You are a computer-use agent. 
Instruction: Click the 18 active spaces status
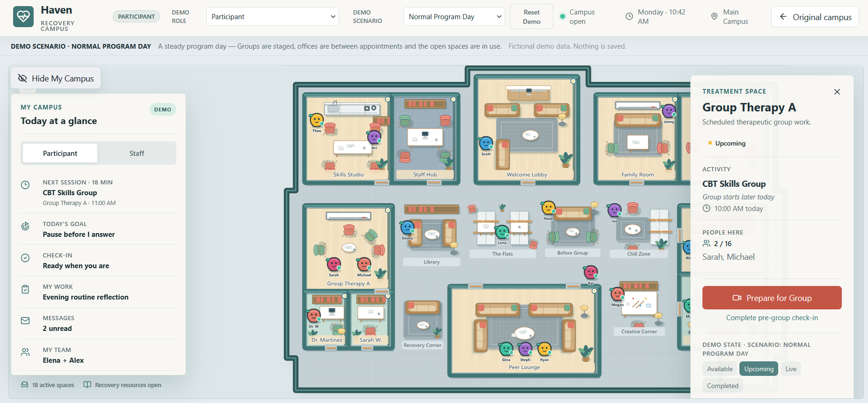coord(48,385)
